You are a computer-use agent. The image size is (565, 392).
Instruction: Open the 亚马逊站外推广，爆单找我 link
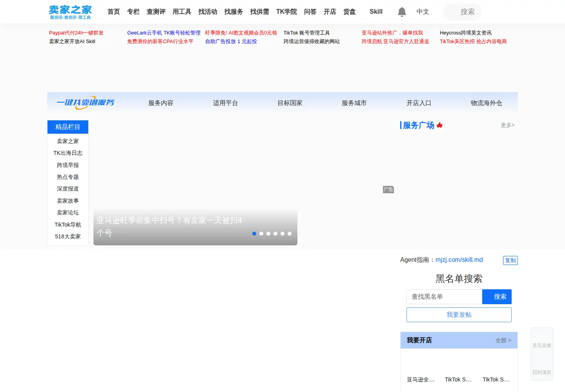392,33
